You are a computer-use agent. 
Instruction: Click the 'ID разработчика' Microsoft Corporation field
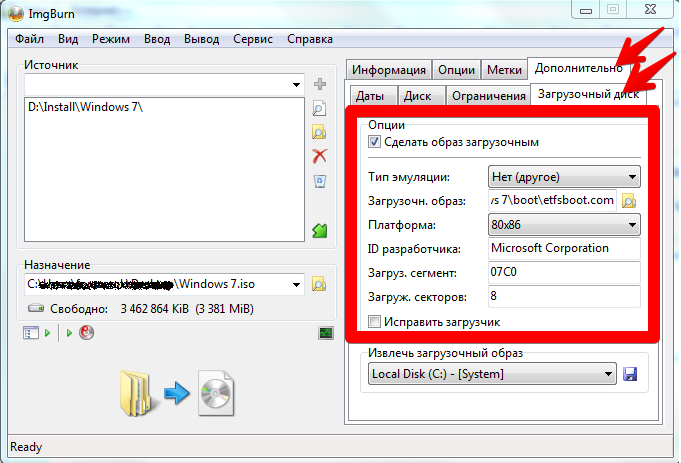pyautogui.click(x=564, y=248)
